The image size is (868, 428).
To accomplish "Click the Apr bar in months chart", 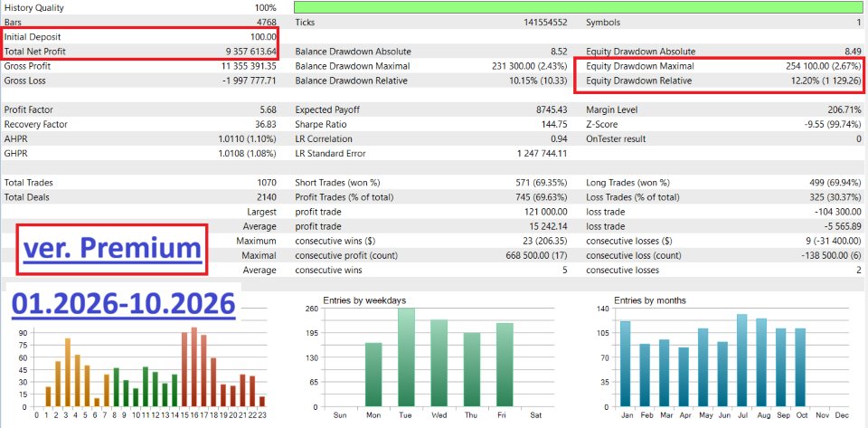I will pyautogui.click(x=684, y=377).
